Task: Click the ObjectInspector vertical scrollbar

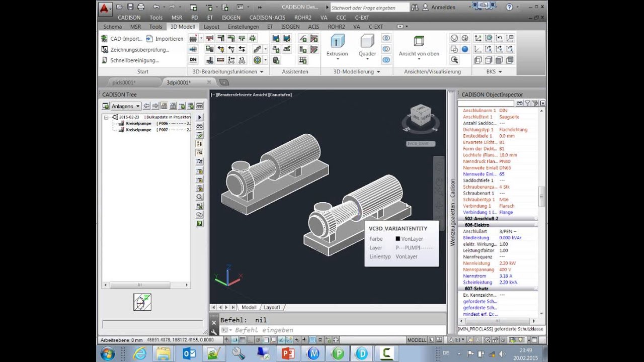Action: (x=542, y=196)
